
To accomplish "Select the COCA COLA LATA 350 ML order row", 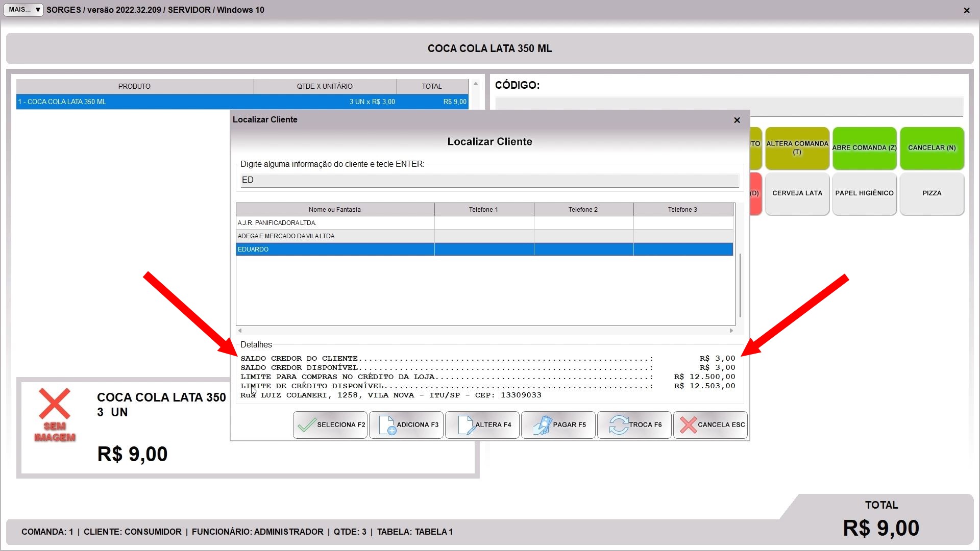I will [x=242, y=102].
